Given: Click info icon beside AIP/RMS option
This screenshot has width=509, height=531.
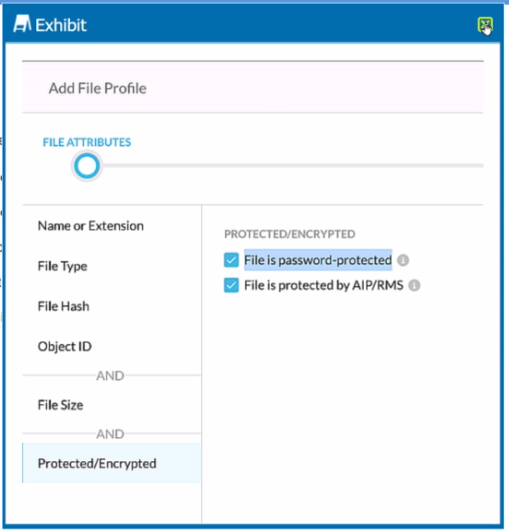Looking at the screenshot, I should click(414, 285).
